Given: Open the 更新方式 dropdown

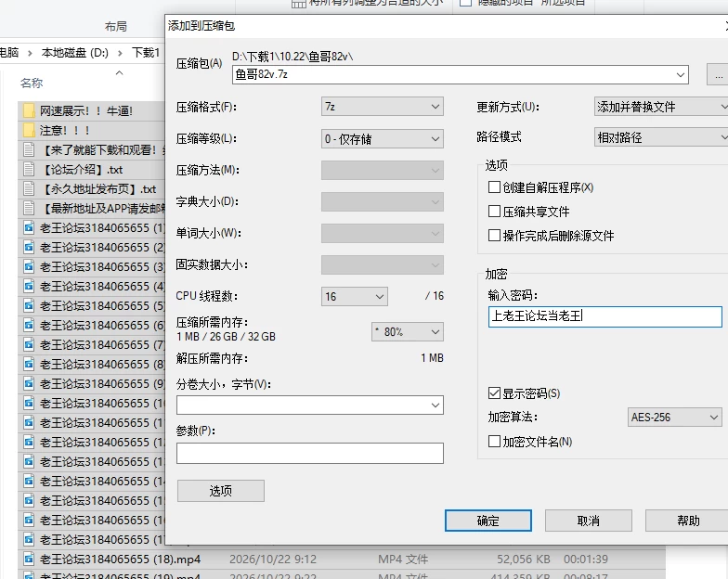Looking at the screenshot, I should click(661, 107).
